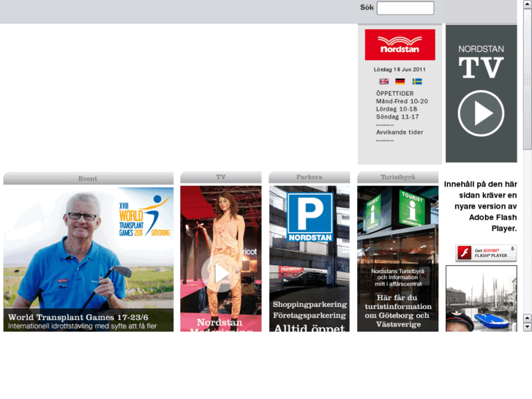This screenshot has height=399, width=532.
Task: Click the Söndag 11-17 opening hours line
Action: point(397,117)
